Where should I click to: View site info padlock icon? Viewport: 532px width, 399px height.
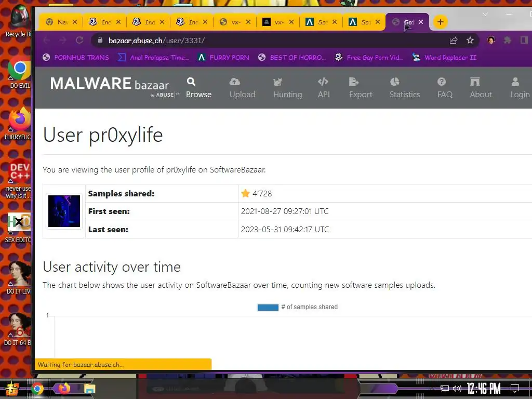point(100,41)
